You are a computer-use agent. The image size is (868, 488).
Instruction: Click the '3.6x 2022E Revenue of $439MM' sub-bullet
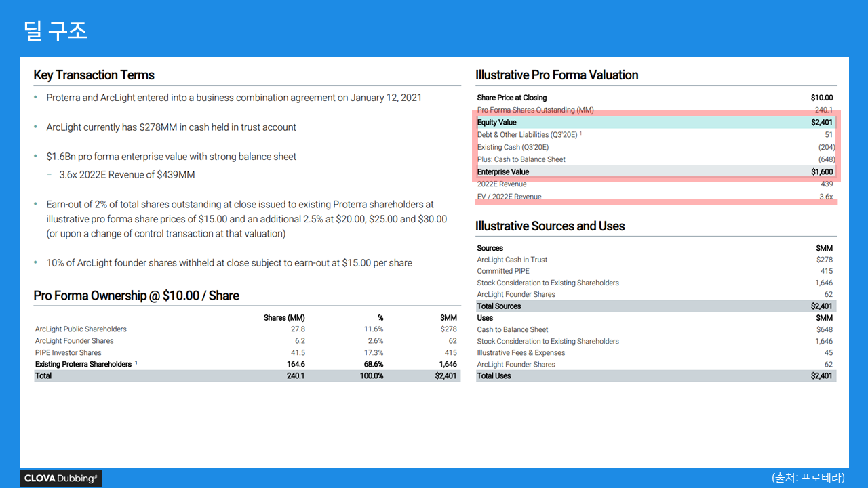[x=127, y=175]
